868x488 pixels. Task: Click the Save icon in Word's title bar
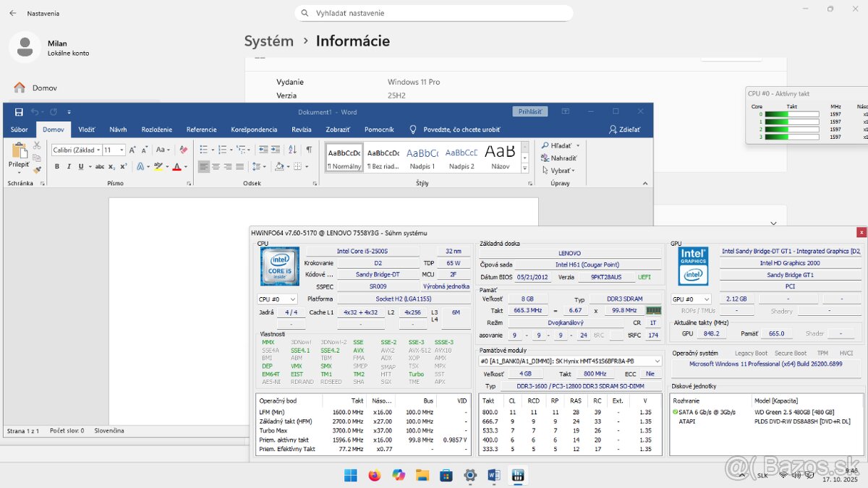[19, 112]
